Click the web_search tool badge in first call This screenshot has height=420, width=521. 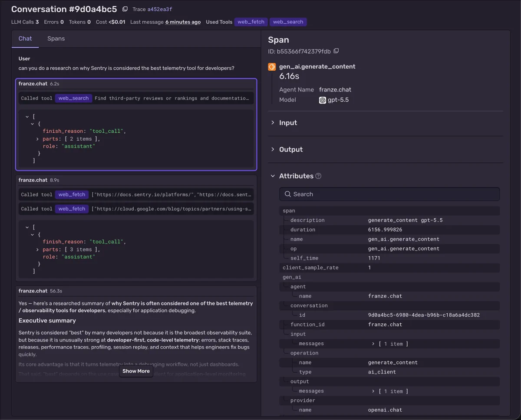[x=73, y=98]
